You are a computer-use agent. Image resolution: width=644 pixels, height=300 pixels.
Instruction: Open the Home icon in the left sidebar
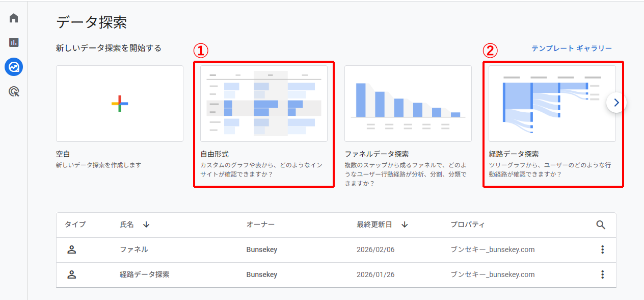coord(13,17)
